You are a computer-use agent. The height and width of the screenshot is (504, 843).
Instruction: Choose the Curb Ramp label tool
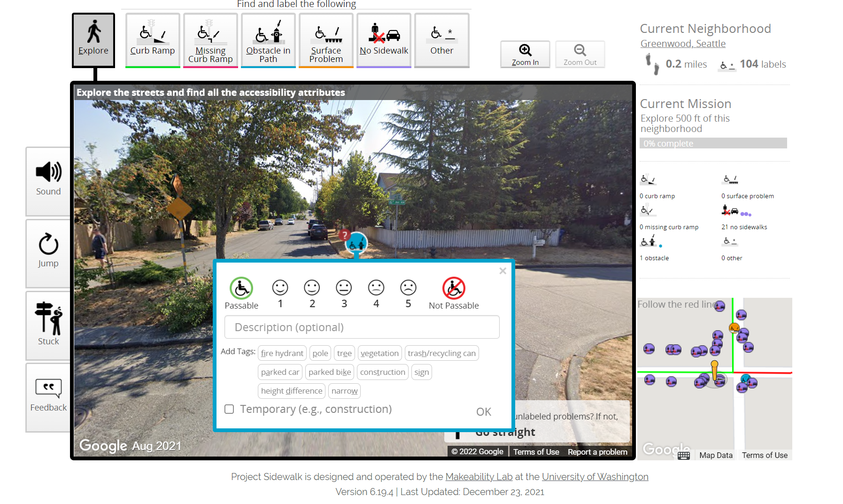(x=153, y=40)
